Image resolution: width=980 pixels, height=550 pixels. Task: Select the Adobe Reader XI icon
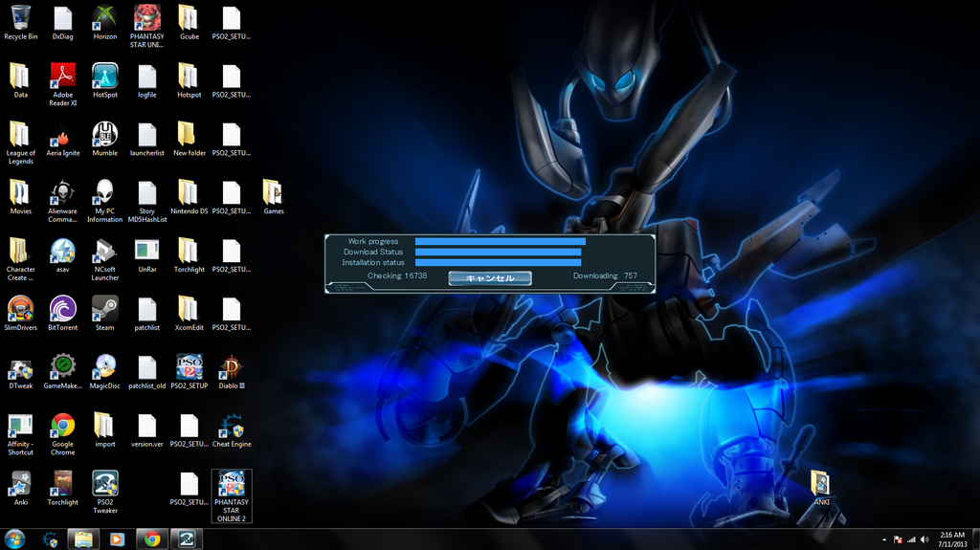62,85
